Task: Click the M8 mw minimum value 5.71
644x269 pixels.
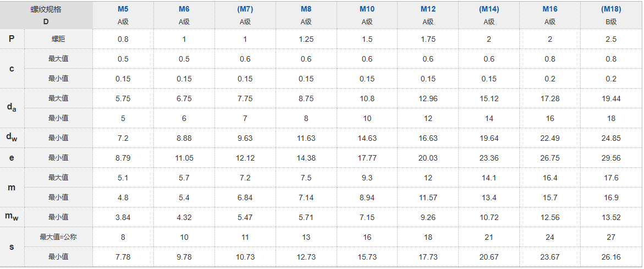Action: (x=306, y=217)
